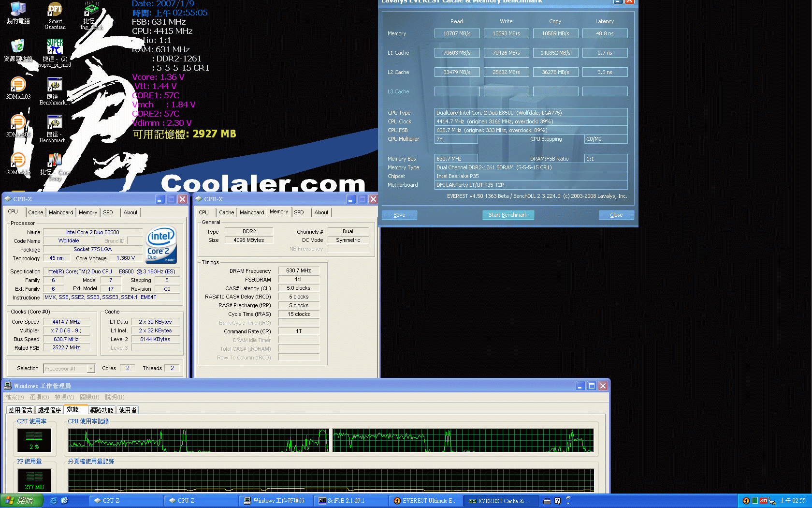The height and width of the screenshot is (508, 812).
Task: Click the Task Manager title bar icon
Action: (x=8, y=386)
